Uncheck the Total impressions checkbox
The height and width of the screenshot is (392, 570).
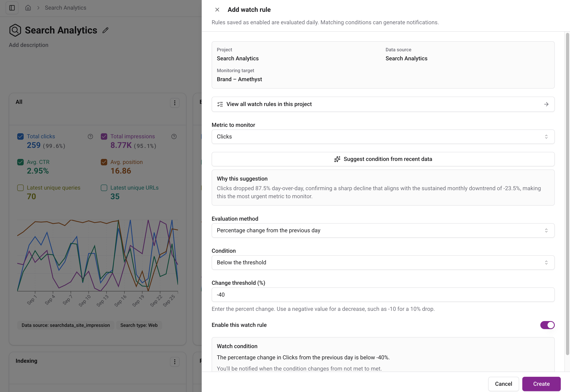point(104,136)
